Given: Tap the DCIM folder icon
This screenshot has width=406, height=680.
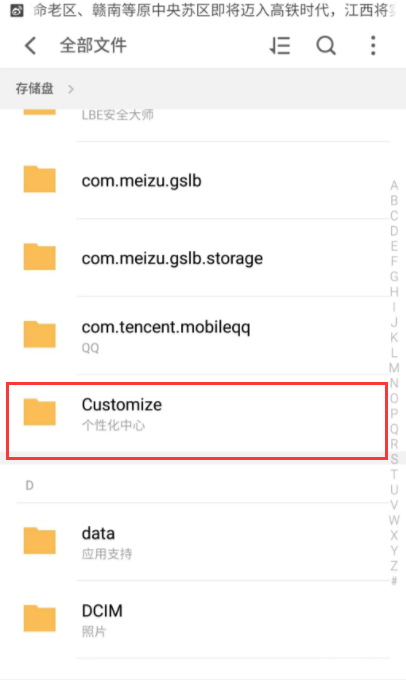Looking at the screenshot, I should click(x=39, y=618).
